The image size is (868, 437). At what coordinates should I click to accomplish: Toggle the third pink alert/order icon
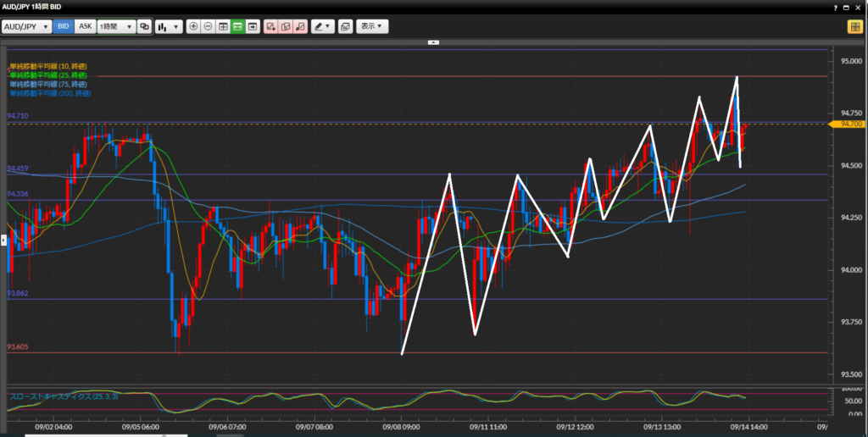300,26
